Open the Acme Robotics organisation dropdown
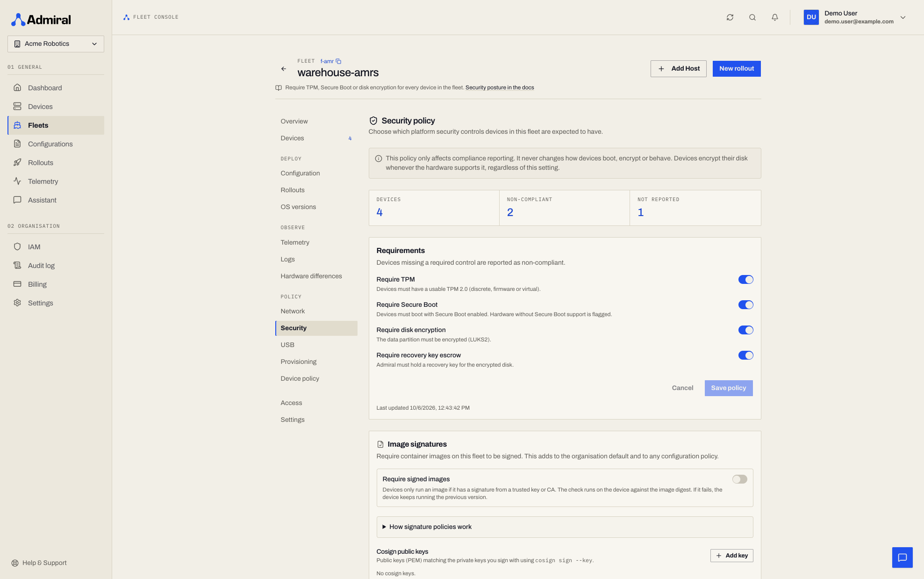 coord(56,44)
